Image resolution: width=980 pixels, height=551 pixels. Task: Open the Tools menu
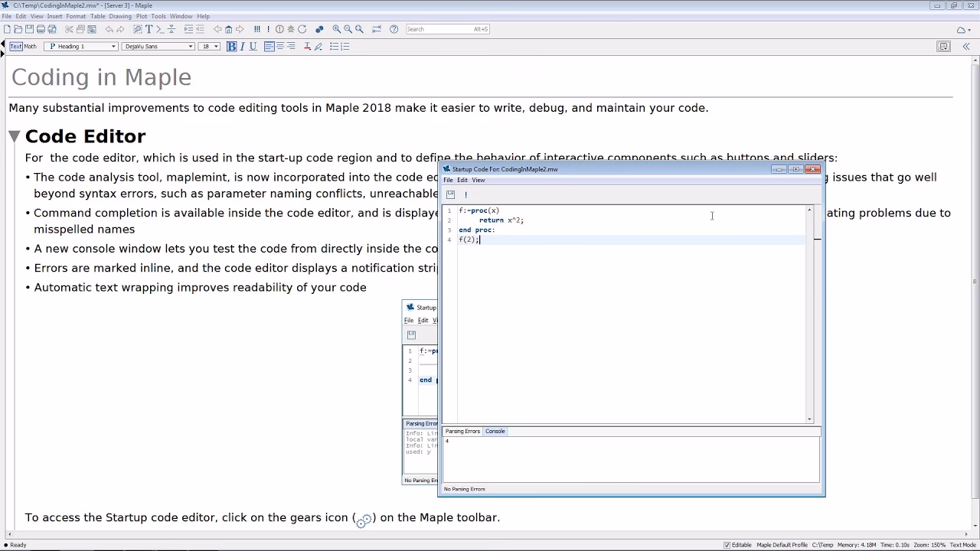(x=158, y=16)
